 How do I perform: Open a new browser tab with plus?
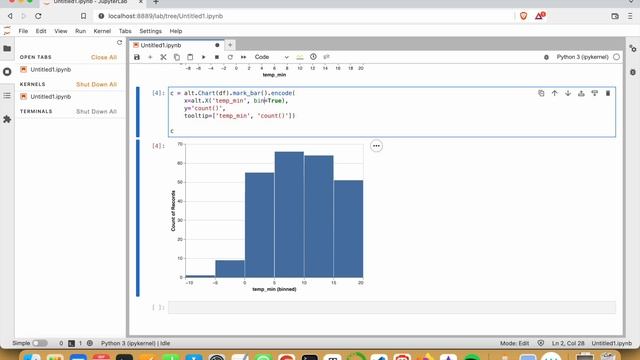[156, 2]
